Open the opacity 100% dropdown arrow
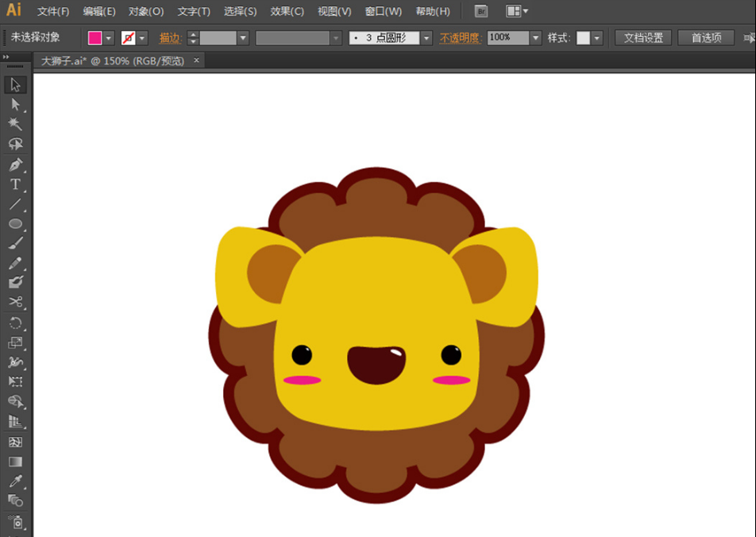Image resolution: width=756 pixels, height=537 pixels. pyautogui.click(x=536, y=38)
